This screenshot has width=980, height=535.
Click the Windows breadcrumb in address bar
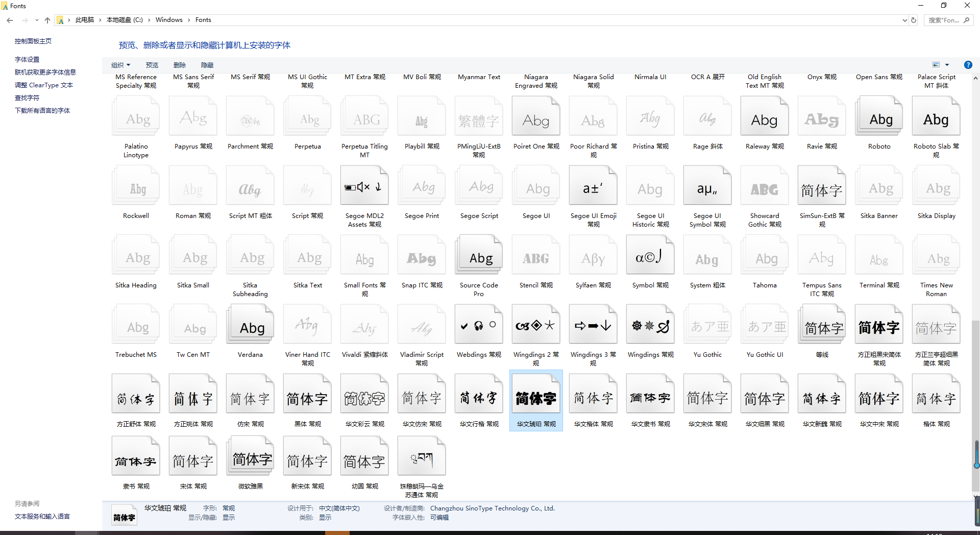169,20
